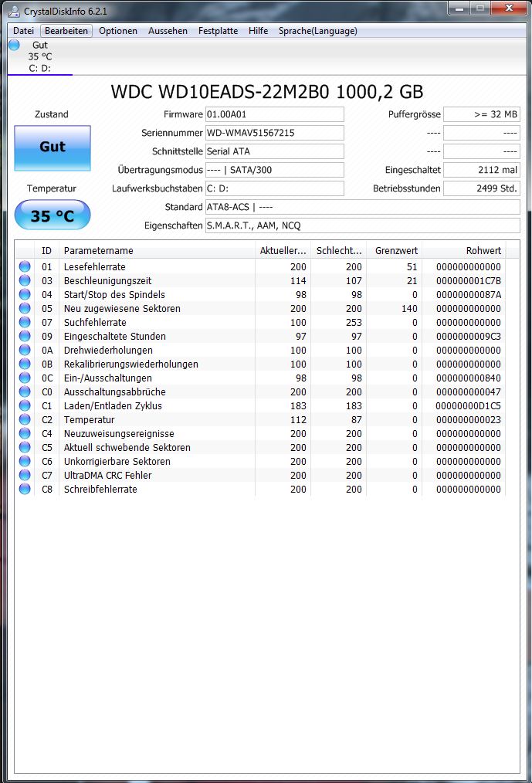Click the Schnittstelle field Serial ATA
This screenshot has height=783, width=532.
pos(275,151)
